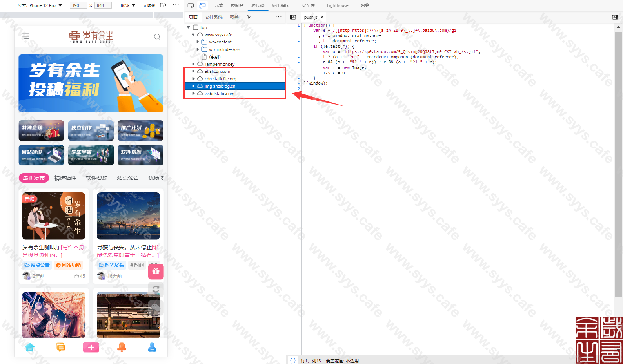
Task: Switch to the Lighthouse tab
Action: (x=338, y=5)
